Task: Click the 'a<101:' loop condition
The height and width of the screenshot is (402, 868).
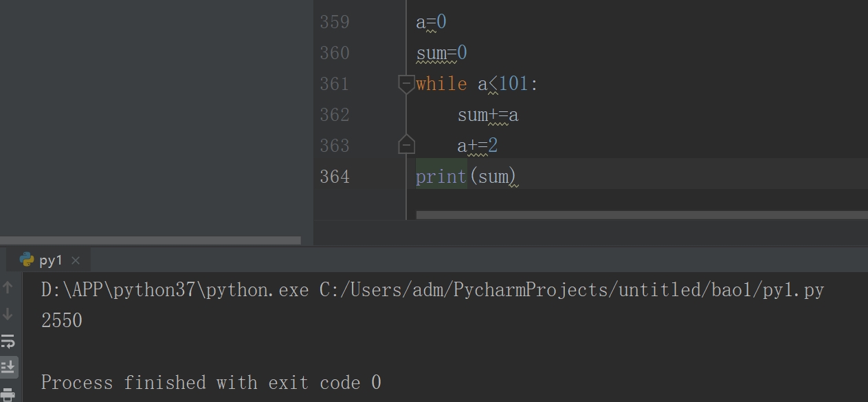Action: 508,84
